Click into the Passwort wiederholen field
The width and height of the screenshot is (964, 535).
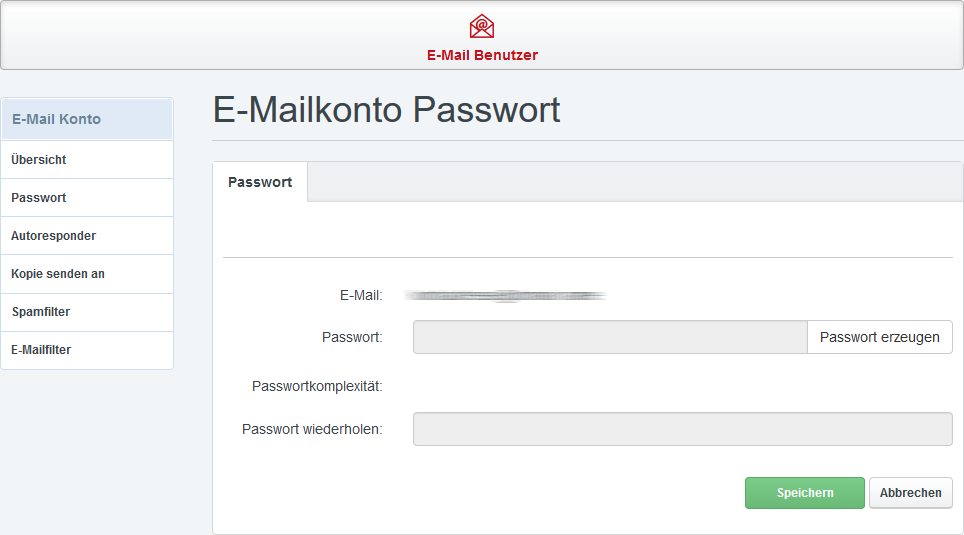coord(682,429)
